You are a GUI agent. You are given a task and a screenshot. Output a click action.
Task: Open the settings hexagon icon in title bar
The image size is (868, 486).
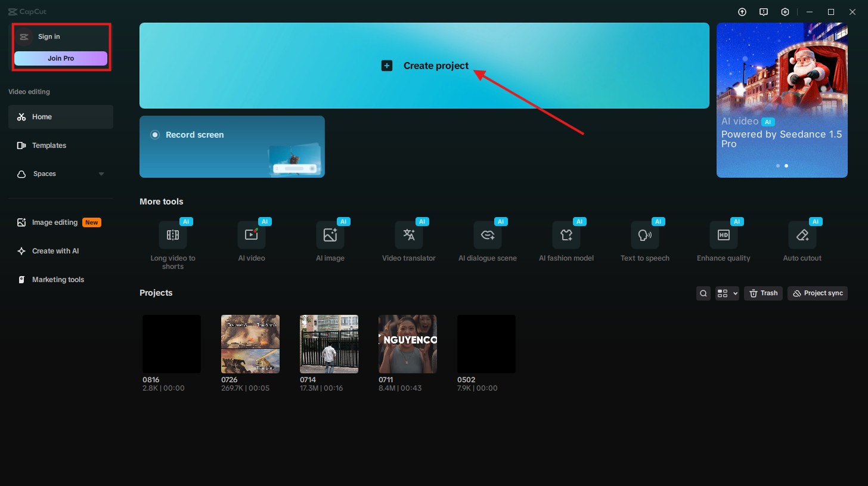pos(785,12)
